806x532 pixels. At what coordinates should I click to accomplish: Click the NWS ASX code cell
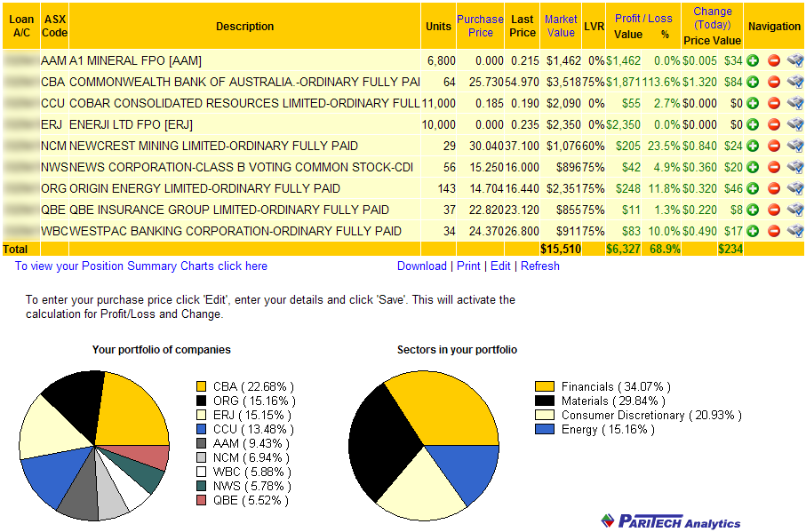click(54, 167)
